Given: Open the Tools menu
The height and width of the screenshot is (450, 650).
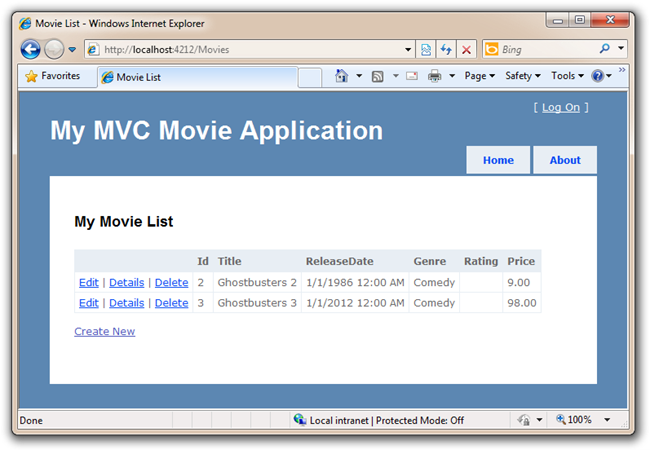Looking at the screenshot, I should 566,76.
